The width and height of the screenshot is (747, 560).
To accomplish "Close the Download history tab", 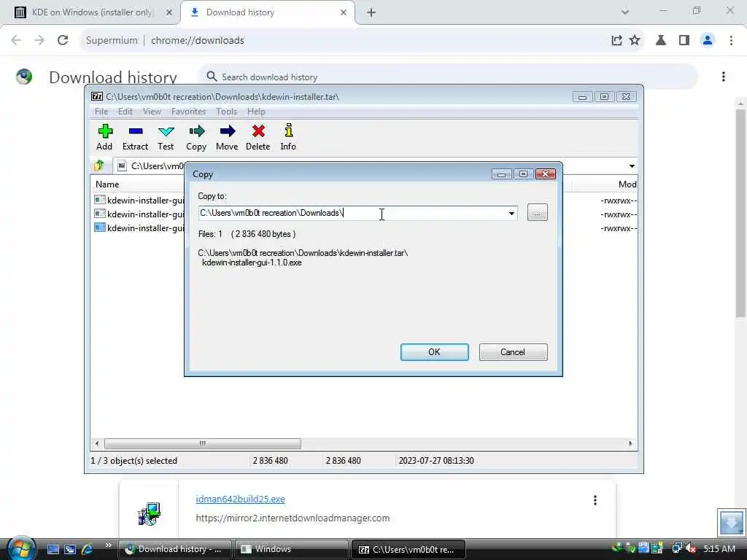I will 344,12.
